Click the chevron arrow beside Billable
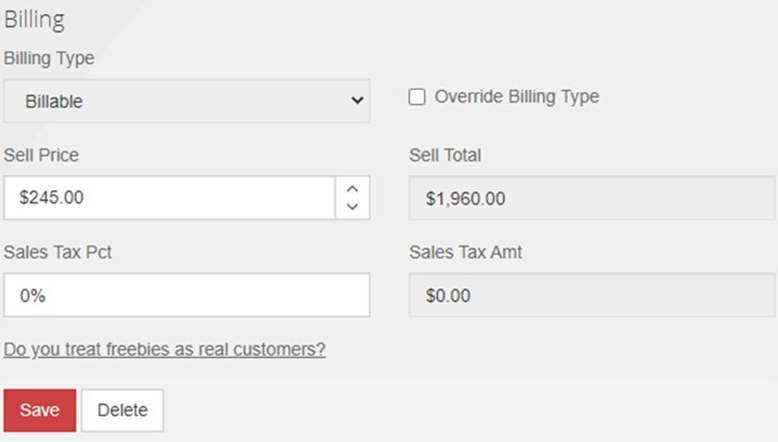Viewport: 778px width, 442px height. click(357, 100)
